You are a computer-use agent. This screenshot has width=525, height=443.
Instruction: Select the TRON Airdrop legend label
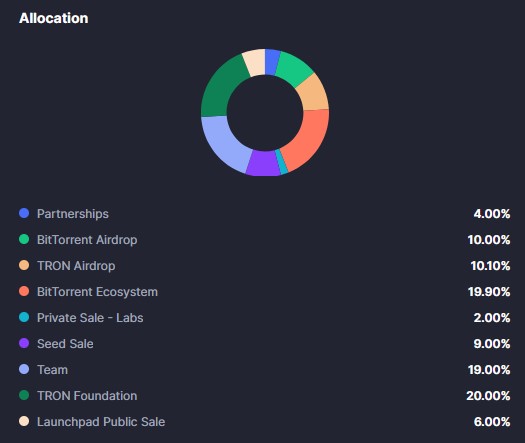pyautogui.click(x=76, y=266)
